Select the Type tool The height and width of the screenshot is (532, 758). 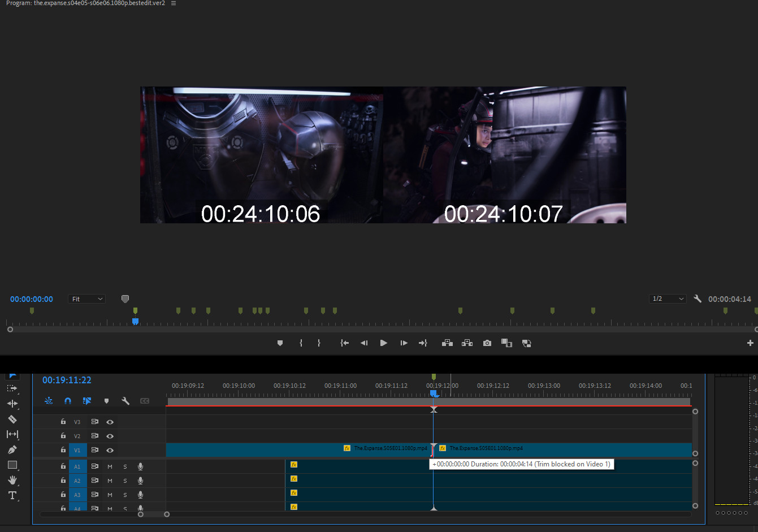12,495
